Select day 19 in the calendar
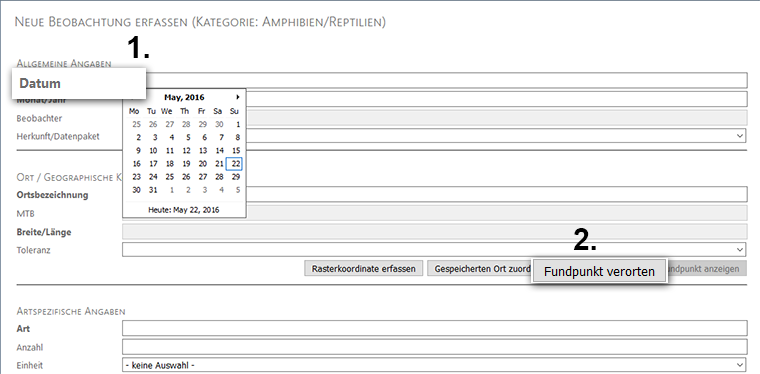Image resolution: width=760 pixels, height=374 pixels. 186,164
